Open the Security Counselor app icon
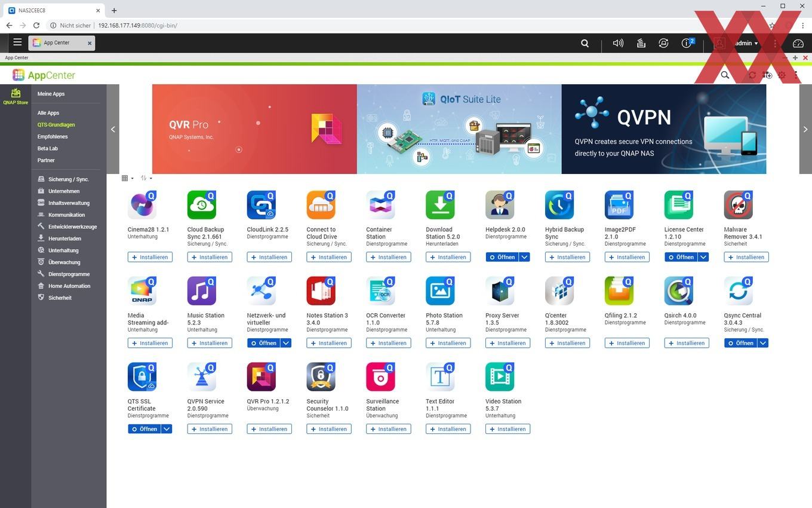The width and height of the screenshot is (812, 508). pos(321,377)
